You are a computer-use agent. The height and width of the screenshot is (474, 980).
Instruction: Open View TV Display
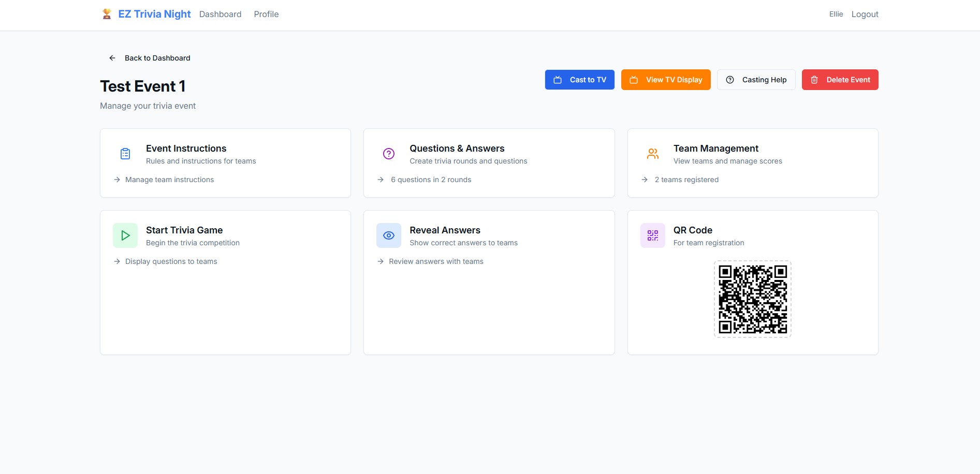(x=666, y=80)
